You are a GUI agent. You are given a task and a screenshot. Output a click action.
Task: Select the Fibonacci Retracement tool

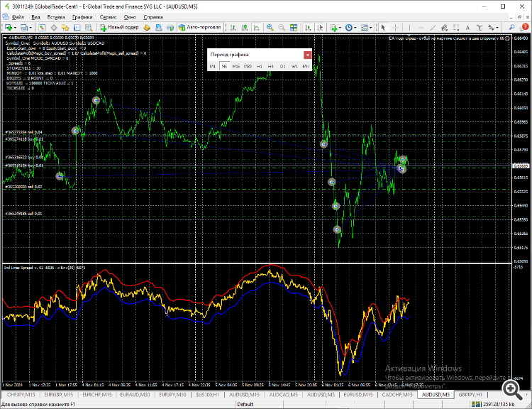[x=456, y=28]
